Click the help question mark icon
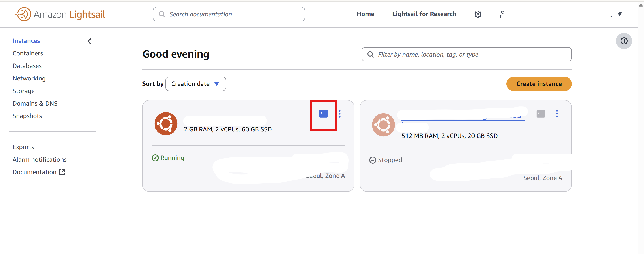This screenshot has height=254, width=644. point(502,14)
